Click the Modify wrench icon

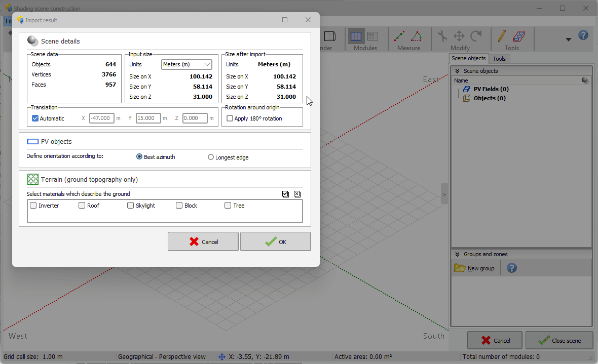point(441,35)
